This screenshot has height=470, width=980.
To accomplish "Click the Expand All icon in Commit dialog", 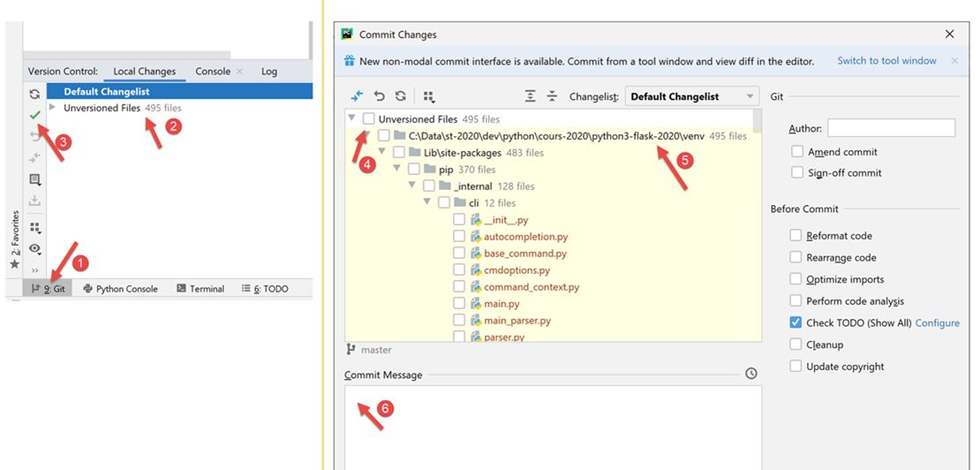I will tap(531, 96).
